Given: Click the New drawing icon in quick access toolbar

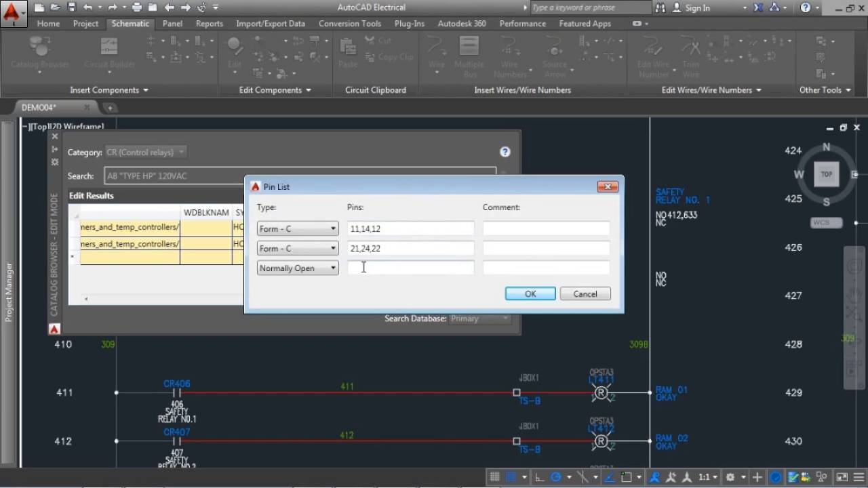Looking at the screenshot, I should 38,7.
